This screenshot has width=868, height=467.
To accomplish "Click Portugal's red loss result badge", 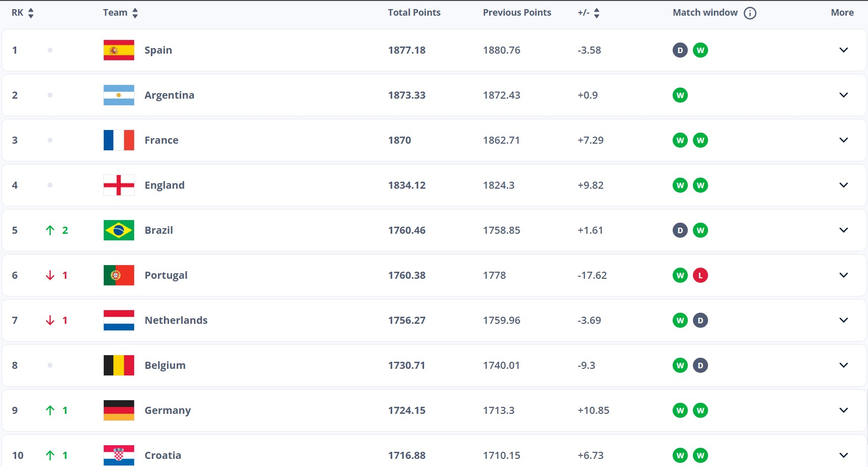I will point(700,275).
